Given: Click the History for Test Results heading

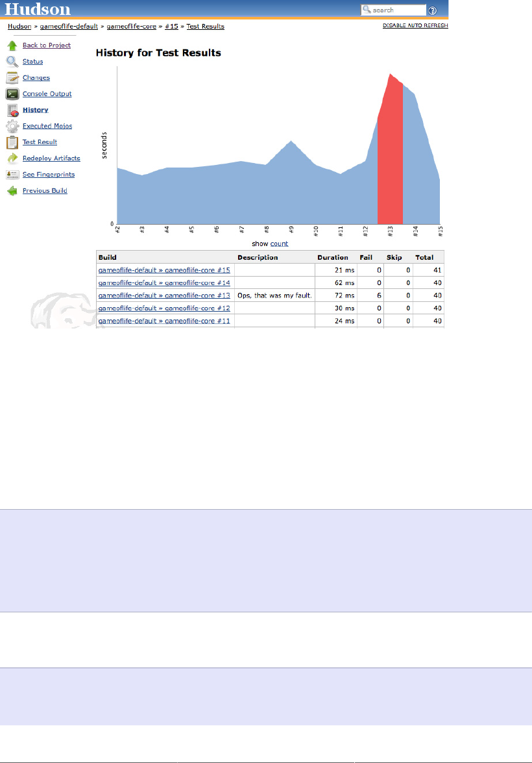Looking at the screenshot, I should click(158, 53).
